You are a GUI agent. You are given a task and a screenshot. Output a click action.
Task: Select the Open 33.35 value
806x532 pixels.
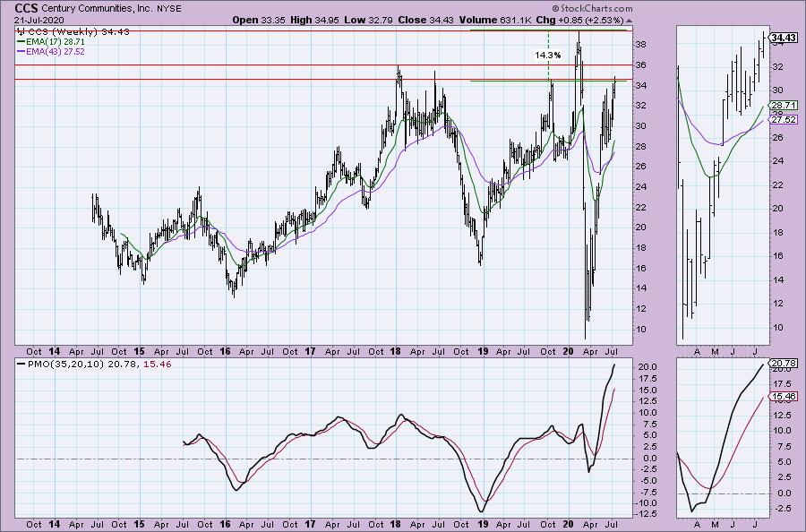click(258, 20)
